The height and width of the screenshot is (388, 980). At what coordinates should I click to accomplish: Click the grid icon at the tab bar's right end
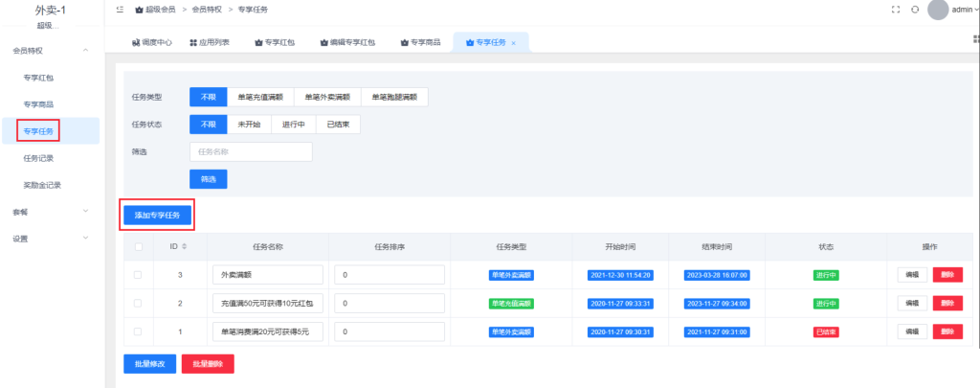click(975, 40)
